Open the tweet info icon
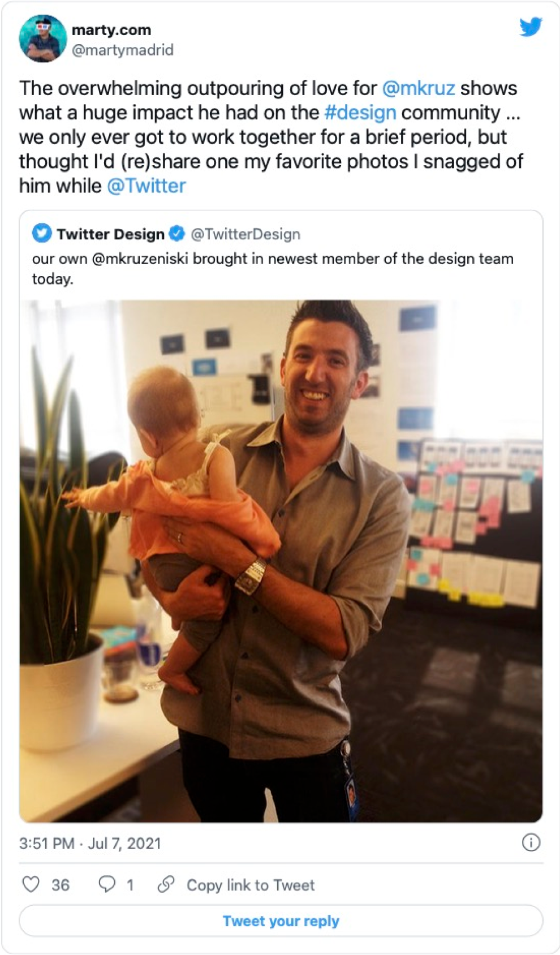The image size is (560, 955). click(531, 842)
